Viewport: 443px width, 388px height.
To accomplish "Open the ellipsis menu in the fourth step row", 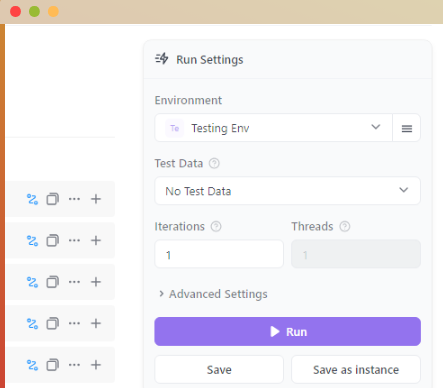I will click(x=74, y=323).
